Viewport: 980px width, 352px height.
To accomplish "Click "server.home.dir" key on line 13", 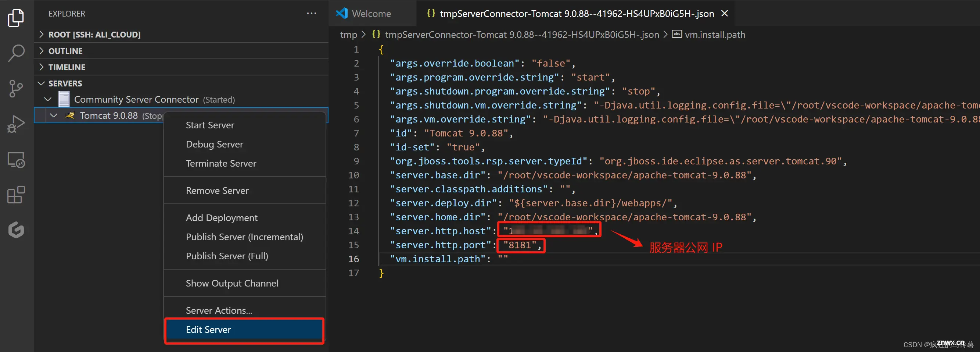I will coord(438,217).
